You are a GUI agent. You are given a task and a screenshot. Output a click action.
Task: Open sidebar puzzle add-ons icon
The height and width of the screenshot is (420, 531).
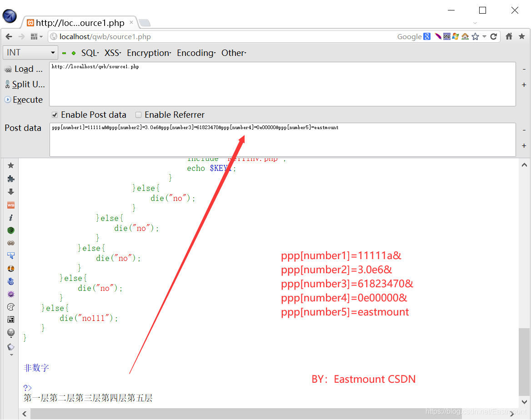tap(11, 179)
